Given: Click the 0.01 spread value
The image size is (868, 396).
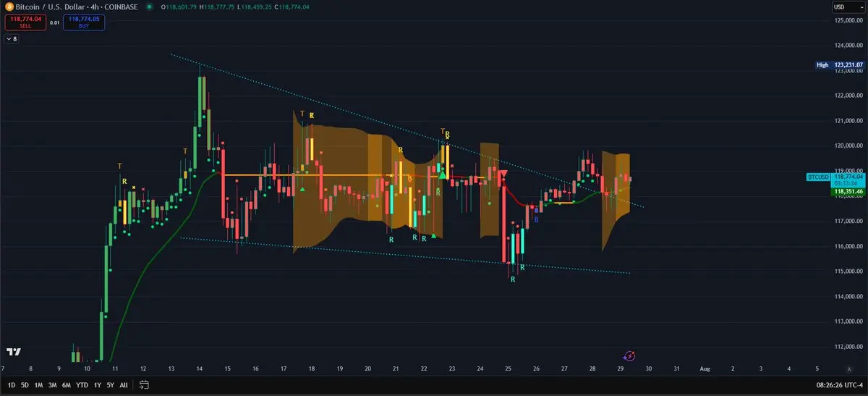Looking at the screenshot, I should pos(54,22).
